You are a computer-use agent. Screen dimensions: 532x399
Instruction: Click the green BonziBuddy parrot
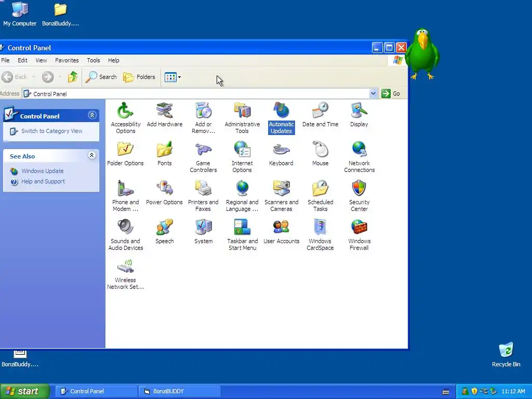tap(422, 54)
